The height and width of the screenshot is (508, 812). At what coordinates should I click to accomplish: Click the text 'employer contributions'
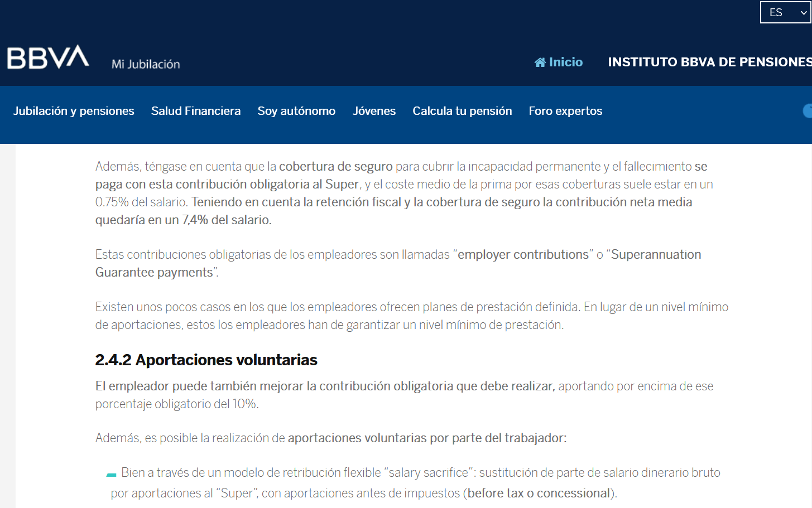tap(523, 254)
